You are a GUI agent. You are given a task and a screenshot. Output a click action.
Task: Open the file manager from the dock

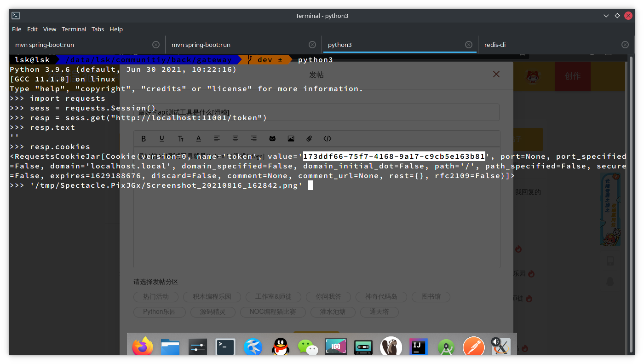170,347
